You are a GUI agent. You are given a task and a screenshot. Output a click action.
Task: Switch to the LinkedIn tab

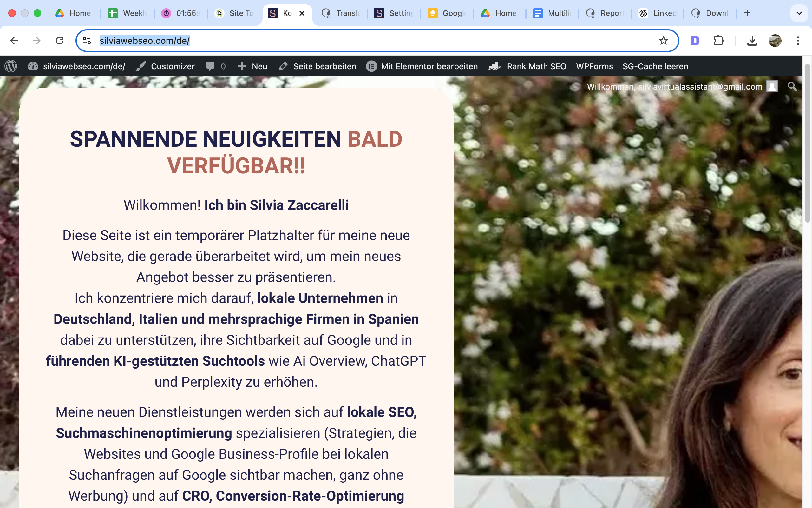(x=658, y=13)
